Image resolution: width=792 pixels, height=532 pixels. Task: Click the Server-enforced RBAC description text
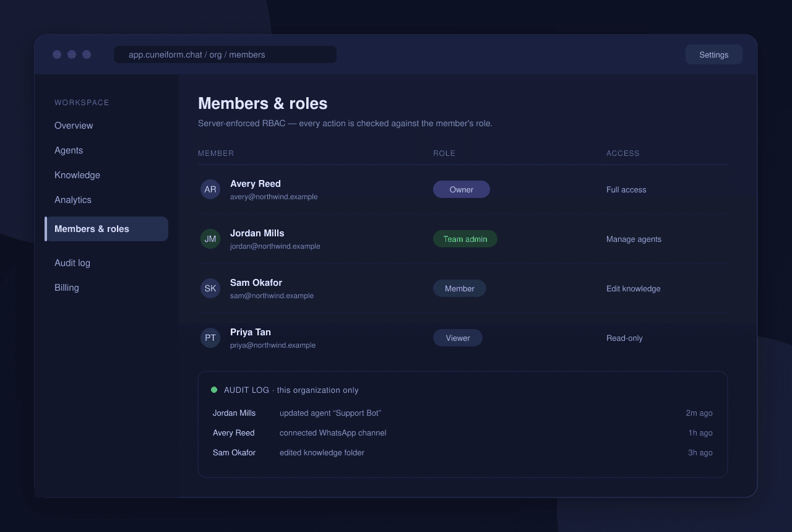click(345, 123)
